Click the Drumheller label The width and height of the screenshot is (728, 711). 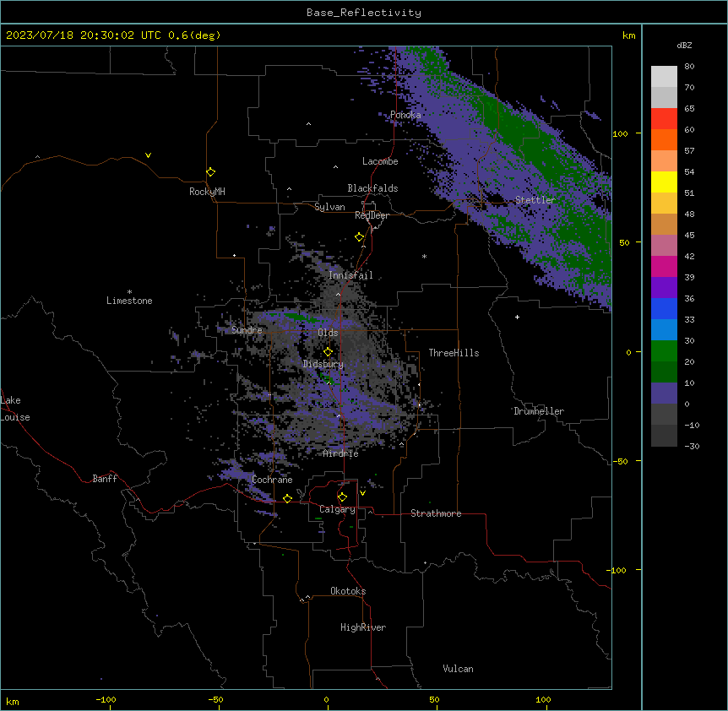click(x=539, y=411)
